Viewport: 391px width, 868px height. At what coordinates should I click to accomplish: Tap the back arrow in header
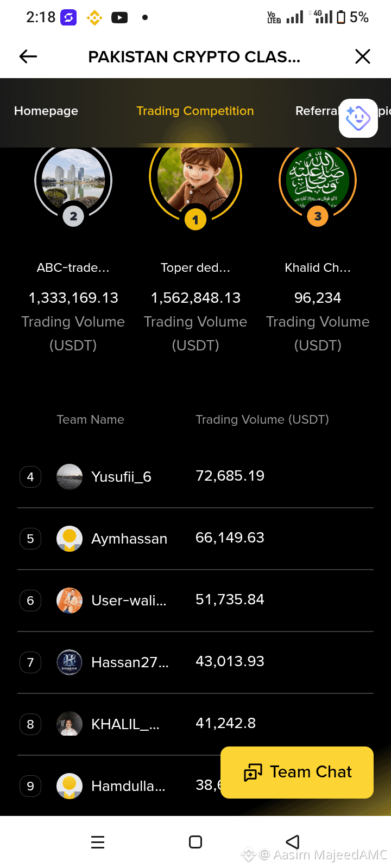(28, 56)
